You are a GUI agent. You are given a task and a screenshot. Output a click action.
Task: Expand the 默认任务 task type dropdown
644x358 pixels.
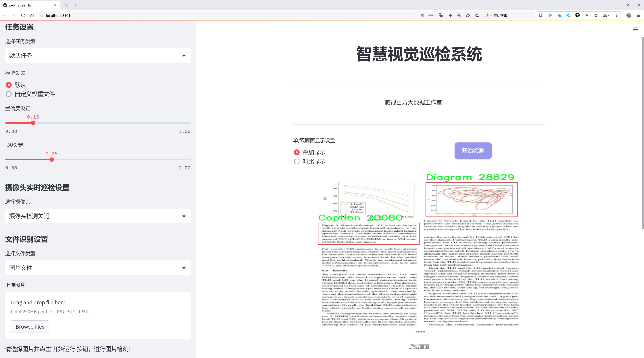pos(98,56)
